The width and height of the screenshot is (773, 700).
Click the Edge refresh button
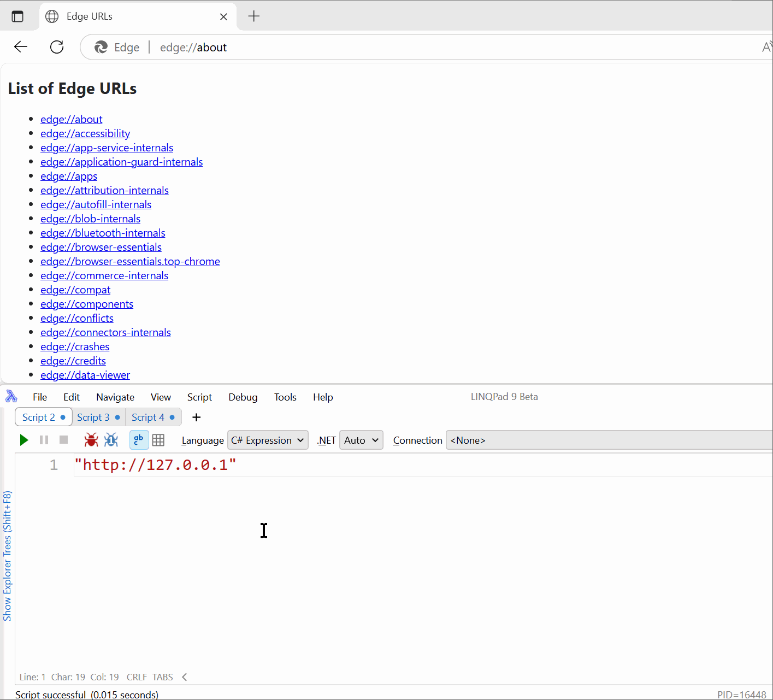[x=57, y=47]
